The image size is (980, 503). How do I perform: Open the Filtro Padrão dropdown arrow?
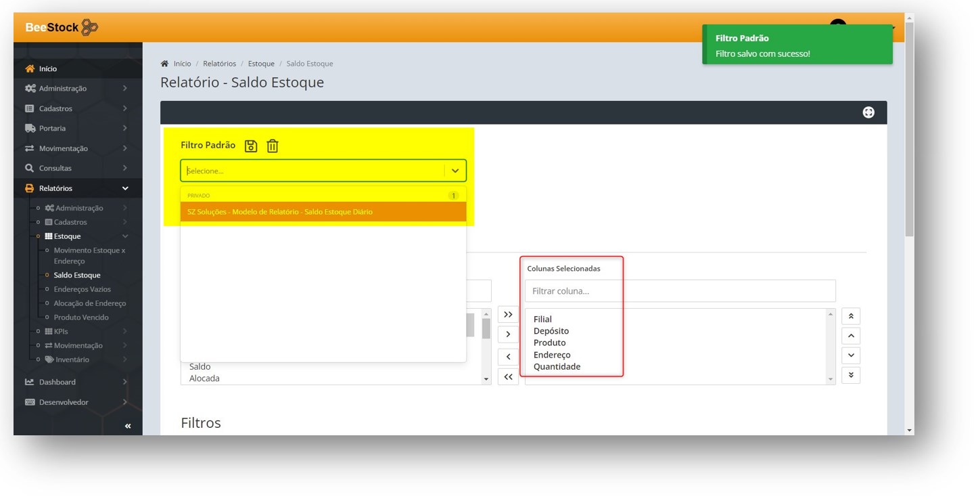pyautogui.click(x=455, y=171)
